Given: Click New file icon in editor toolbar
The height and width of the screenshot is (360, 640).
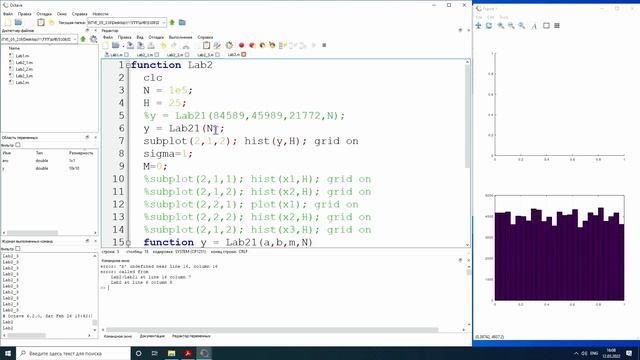Looking at the screenshot, I should click(x=106, y=45).
